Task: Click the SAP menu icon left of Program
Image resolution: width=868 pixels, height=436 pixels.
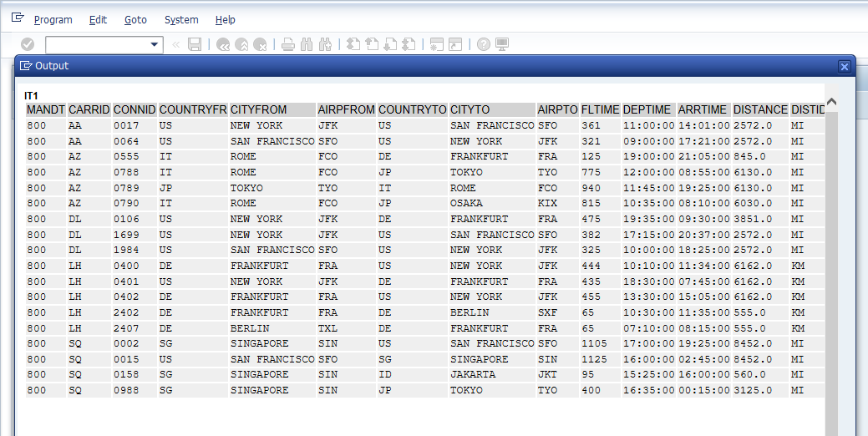Action: [18, 18]
